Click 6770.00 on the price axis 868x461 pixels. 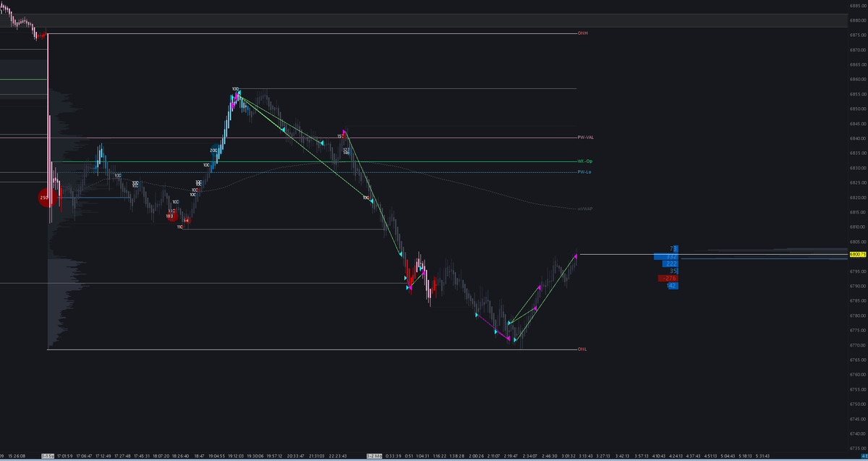858,344
